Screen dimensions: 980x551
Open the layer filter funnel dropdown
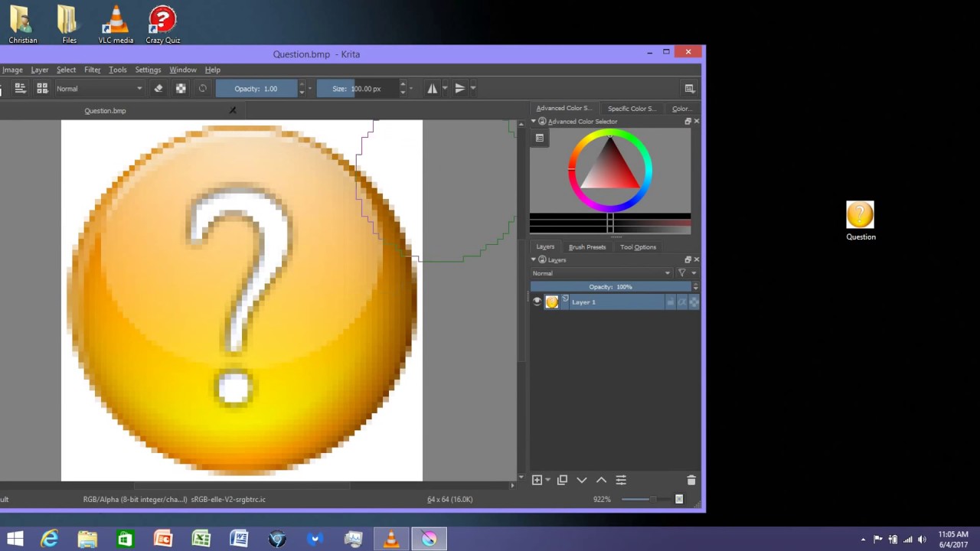pyautogui.click(x=682, y=273)
